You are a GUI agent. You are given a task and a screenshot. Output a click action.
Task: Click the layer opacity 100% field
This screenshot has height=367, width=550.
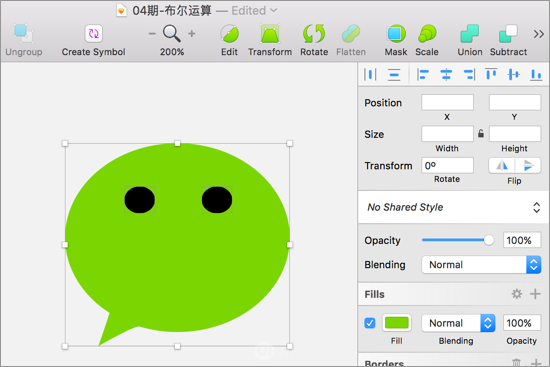522,240
